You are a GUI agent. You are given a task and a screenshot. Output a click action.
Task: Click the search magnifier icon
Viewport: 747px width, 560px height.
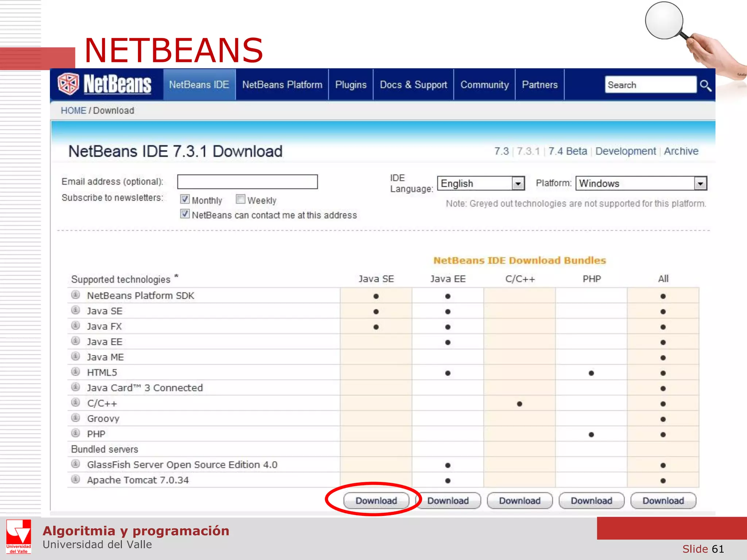tap(705, 85)
